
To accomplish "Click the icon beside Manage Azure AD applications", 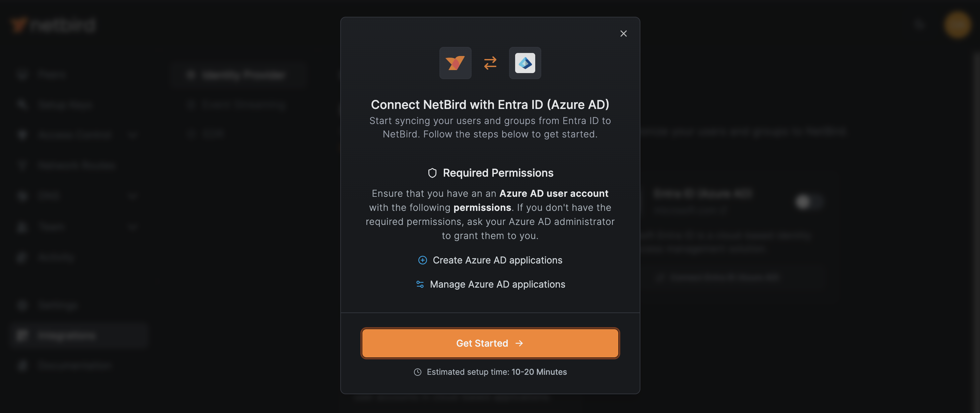I will [420, 284].
